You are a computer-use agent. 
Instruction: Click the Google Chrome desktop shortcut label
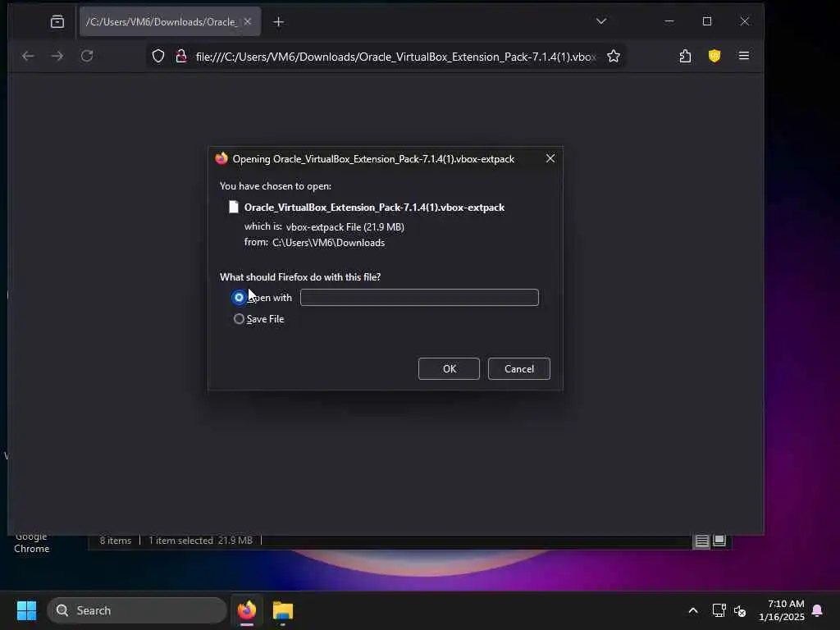[32, 543]
